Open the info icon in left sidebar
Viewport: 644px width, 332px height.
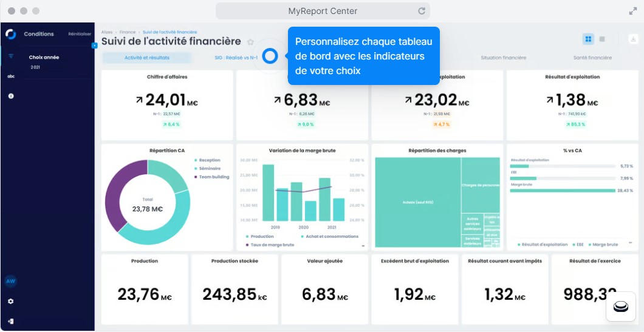11,96
